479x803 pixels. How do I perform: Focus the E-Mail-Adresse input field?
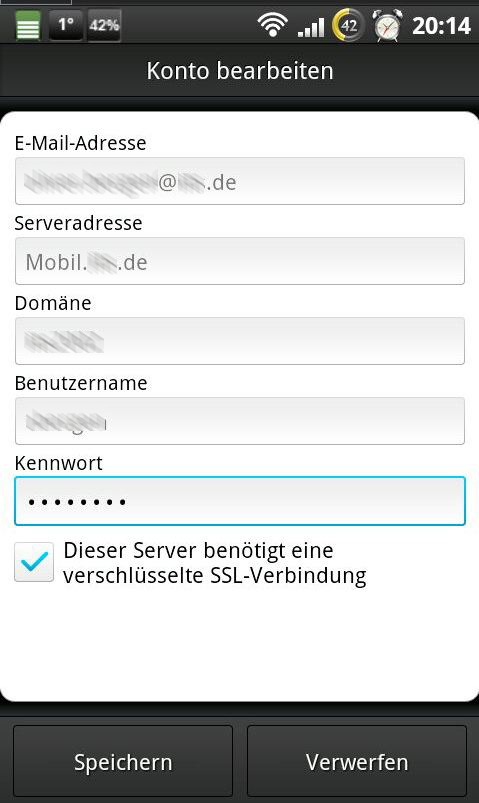(240, 181)
